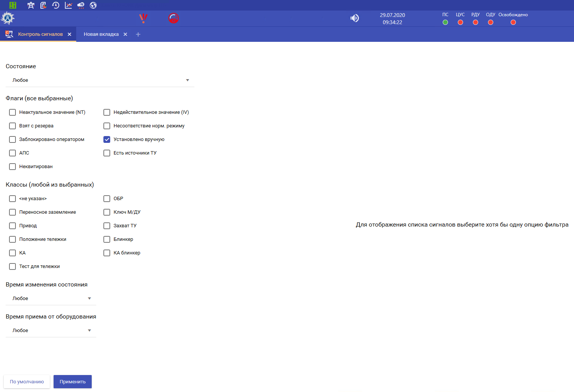Click the 'По умолчанию' button
The width and height of the screenshot is (574, 392).
click(27, 382)
